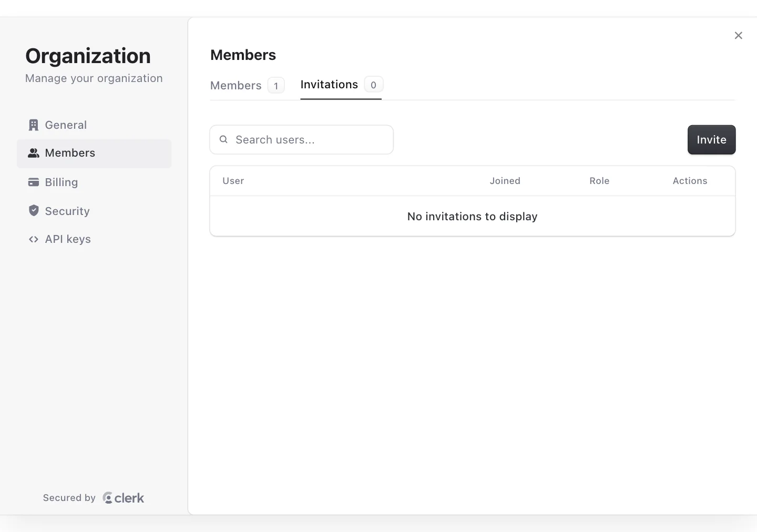Click the Security shield icon

click(x=34, y=211)
